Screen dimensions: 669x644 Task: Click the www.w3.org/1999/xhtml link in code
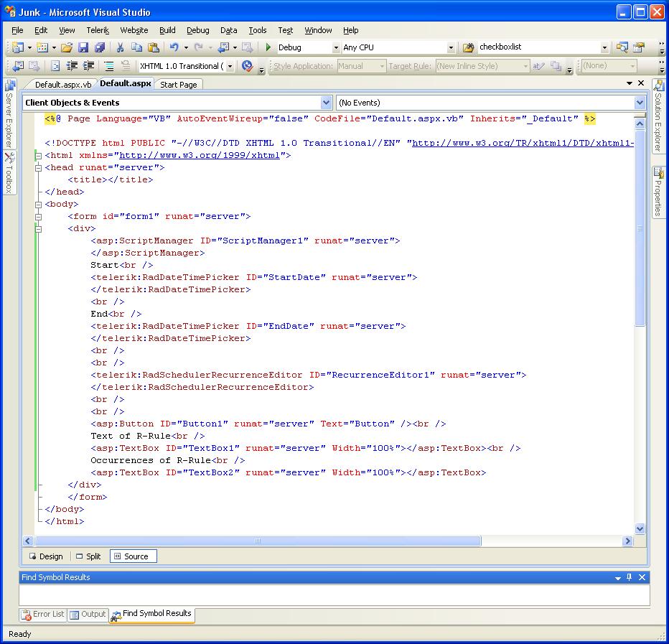tap(201, 155)
